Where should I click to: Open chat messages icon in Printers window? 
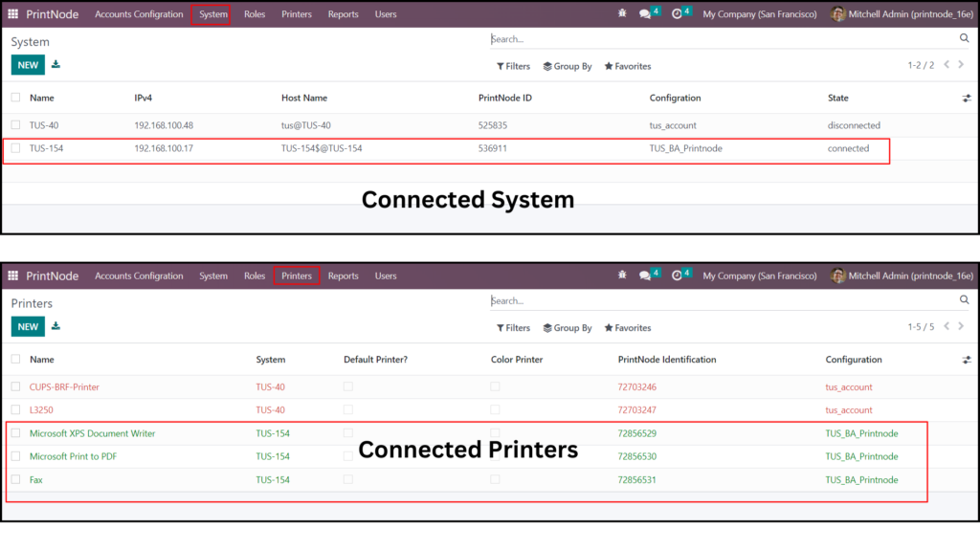645,275
